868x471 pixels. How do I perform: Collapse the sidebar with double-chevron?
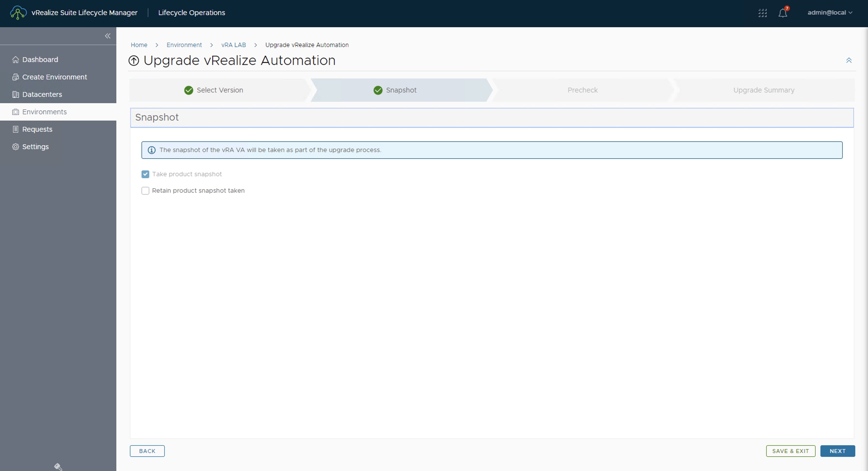(108, 36)
